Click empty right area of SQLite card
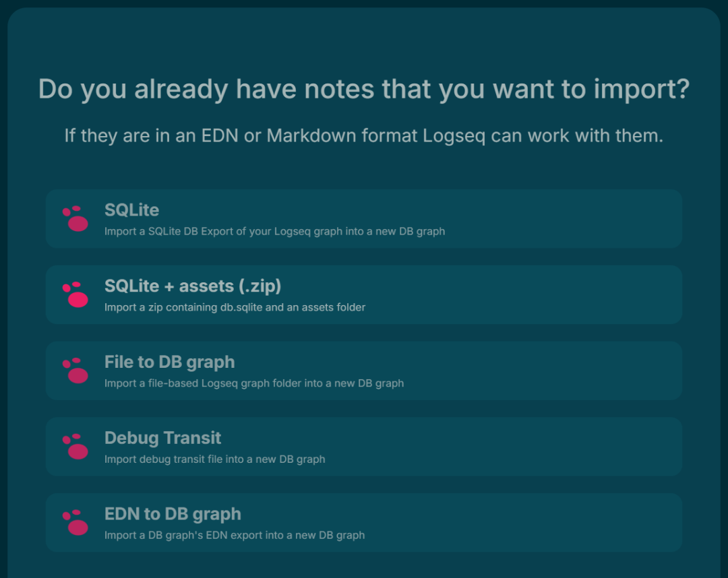 coord(557,218)
